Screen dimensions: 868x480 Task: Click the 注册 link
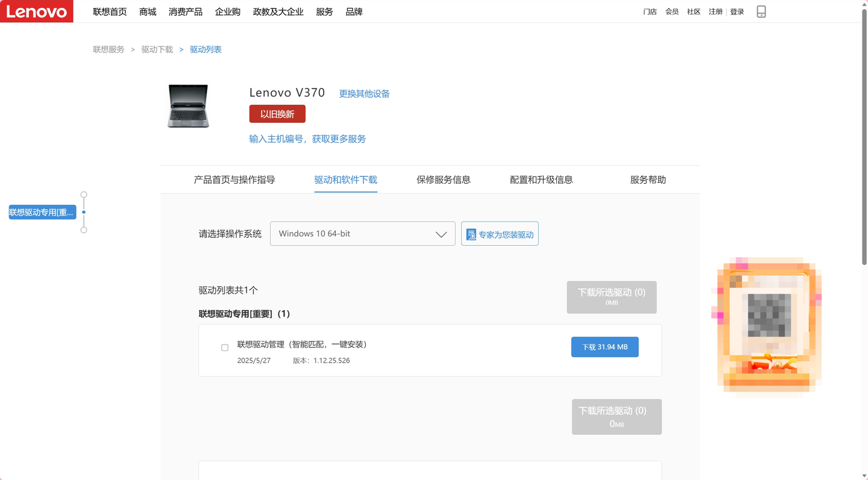(x=715, y=12)
